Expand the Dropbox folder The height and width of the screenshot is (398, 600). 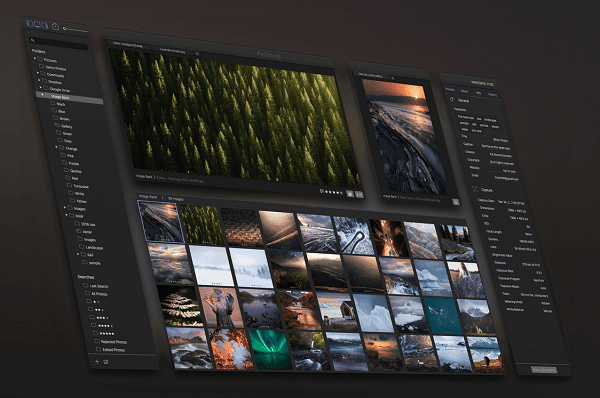(39, 80)
